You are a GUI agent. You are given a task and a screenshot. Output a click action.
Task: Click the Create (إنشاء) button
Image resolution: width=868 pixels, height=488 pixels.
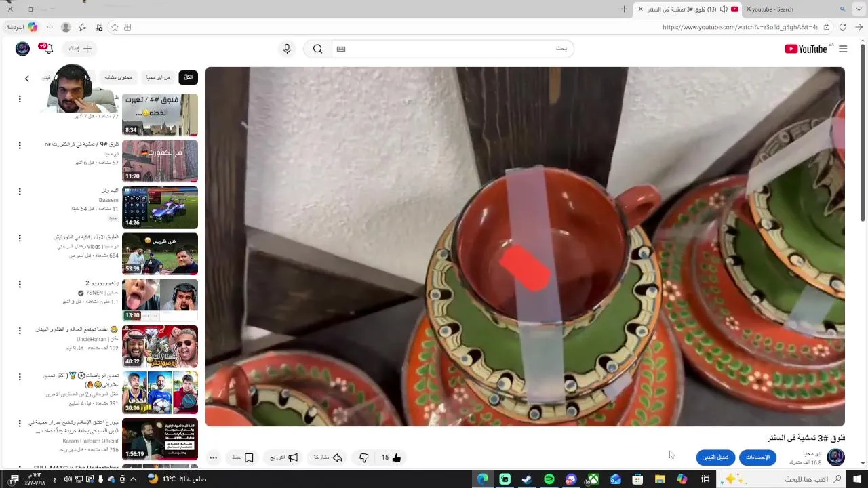(x=80, y=49)
